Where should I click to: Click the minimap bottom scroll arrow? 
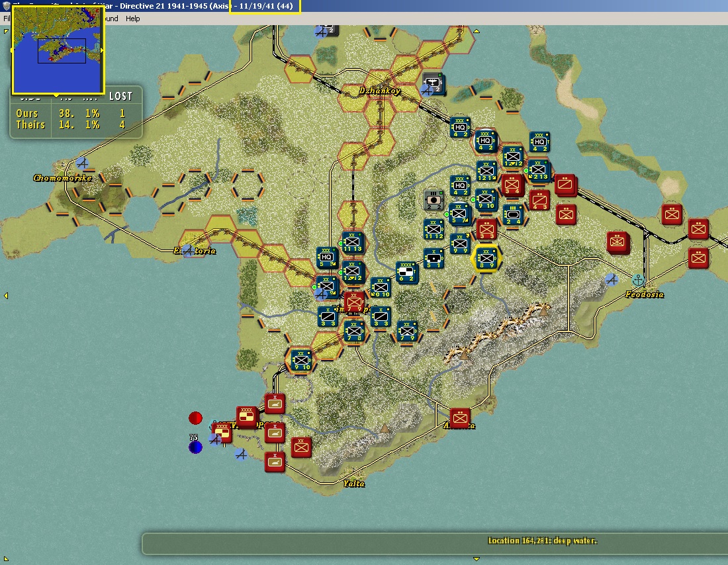click(x=57, y=95)
